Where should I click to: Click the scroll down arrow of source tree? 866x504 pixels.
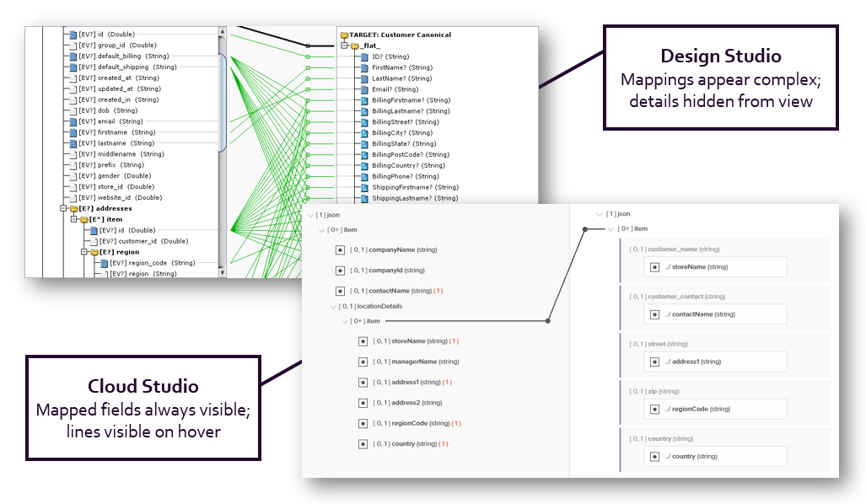click(223, 273)
